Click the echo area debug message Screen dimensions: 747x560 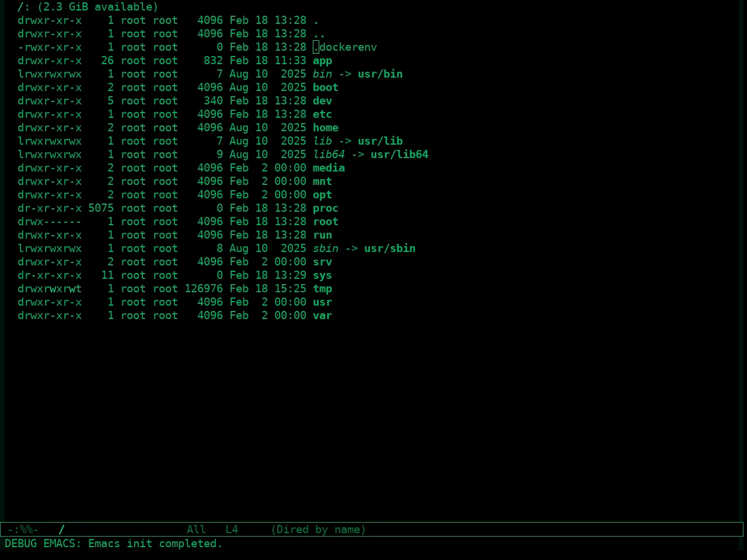(x=114, y=544)
